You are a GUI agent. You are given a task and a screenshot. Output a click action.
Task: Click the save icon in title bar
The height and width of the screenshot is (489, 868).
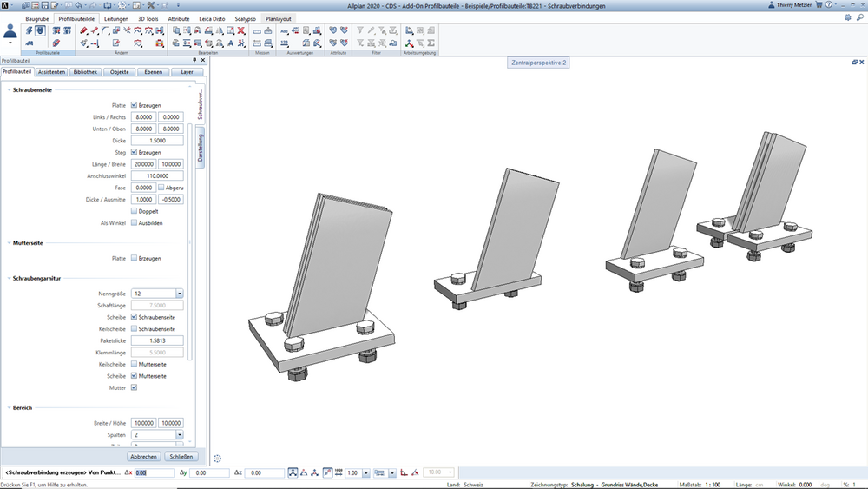(45, 5)
